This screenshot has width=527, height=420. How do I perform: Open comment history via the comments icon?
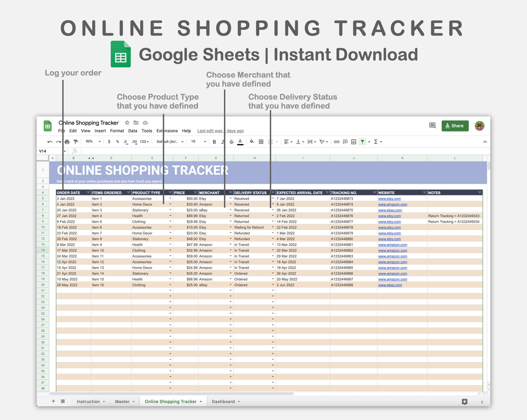coord(432,125)
